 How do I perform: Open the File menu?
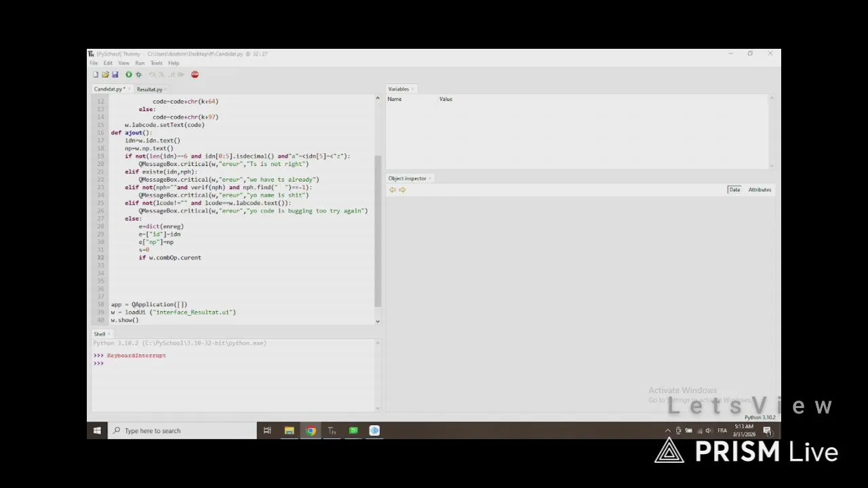94,63
